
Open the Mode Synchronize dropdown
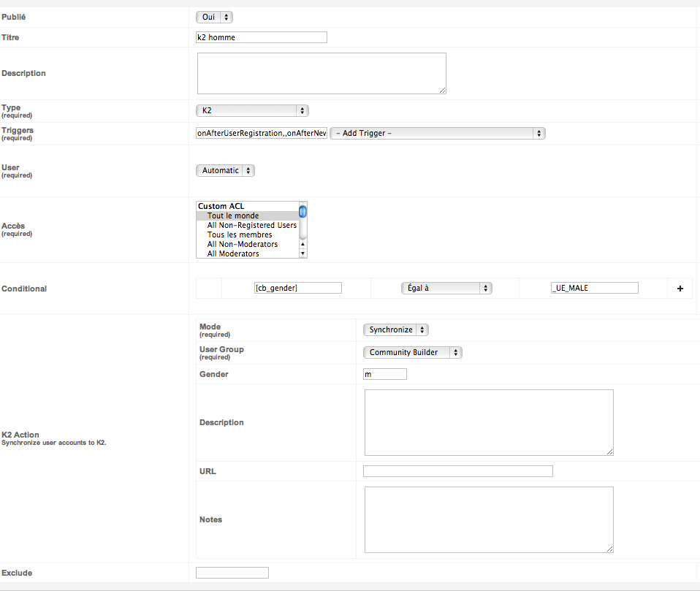tap(395, 330)
